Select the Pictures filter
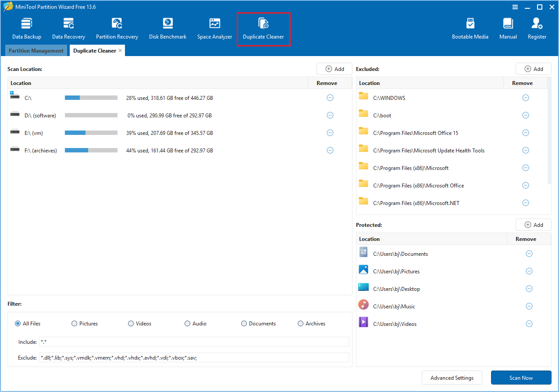559x392 pixels. 74,323
